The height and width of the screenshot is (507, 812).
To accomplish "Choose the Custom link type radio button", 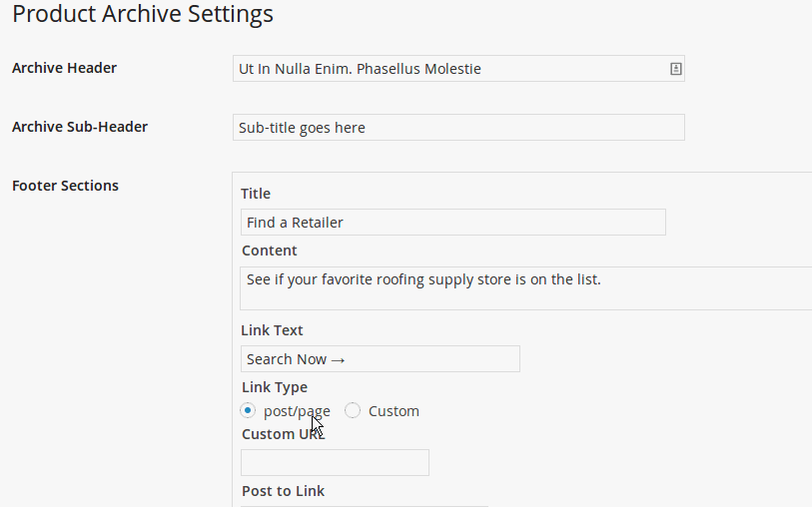I will [x=353, y=410].
